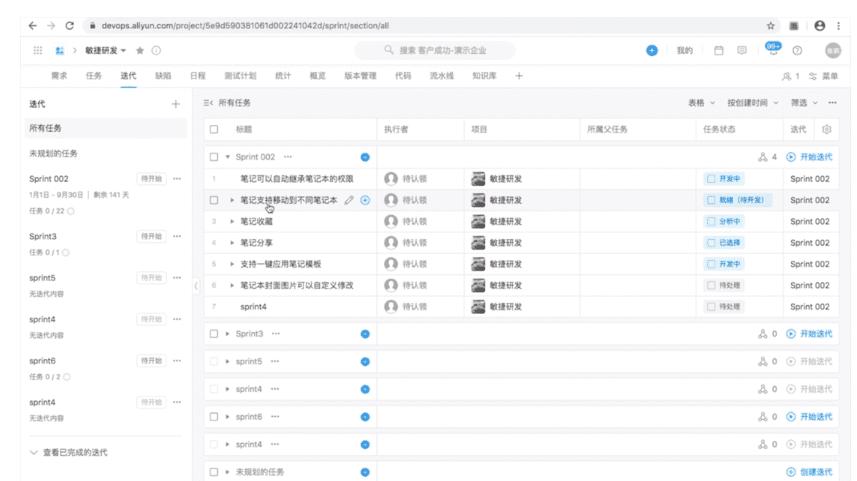The height and width of the screenshot is (481, 857).
Task: Collapse the Sprint 002 group
Action: click(228, 157)
